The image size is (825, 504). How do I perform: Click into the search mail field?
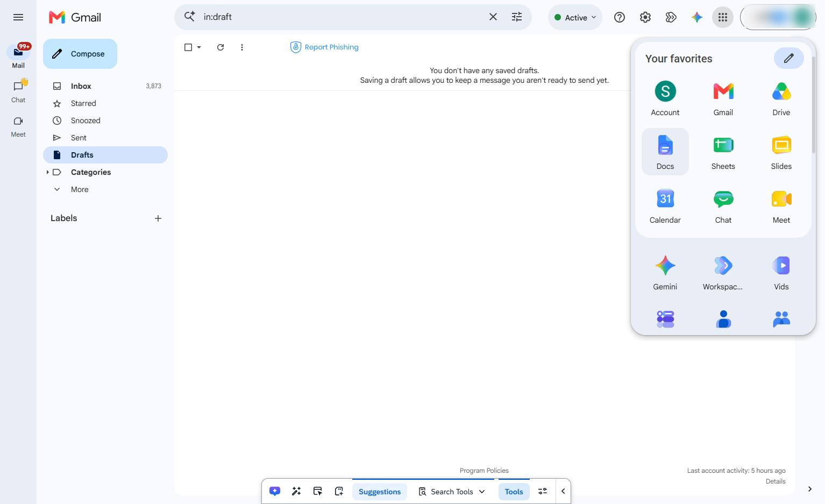(x=342, y=17)
